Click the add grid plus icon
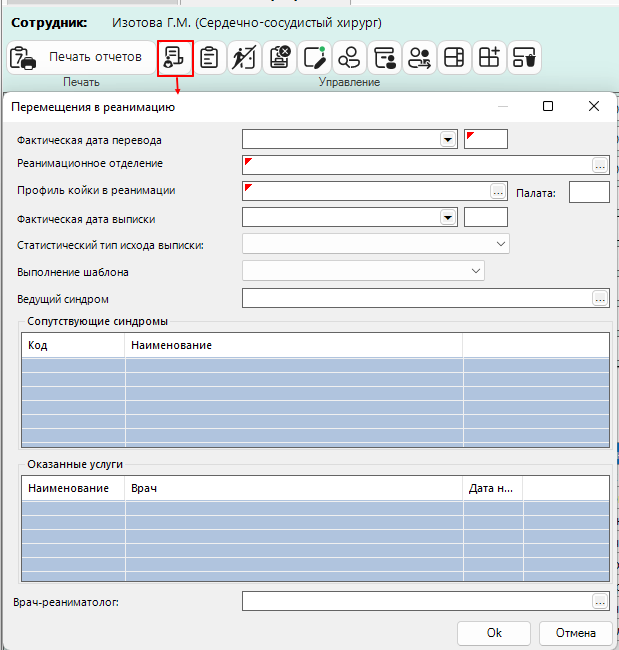The height and width of the screenshot is (650, 619). [x=489, y=58]
